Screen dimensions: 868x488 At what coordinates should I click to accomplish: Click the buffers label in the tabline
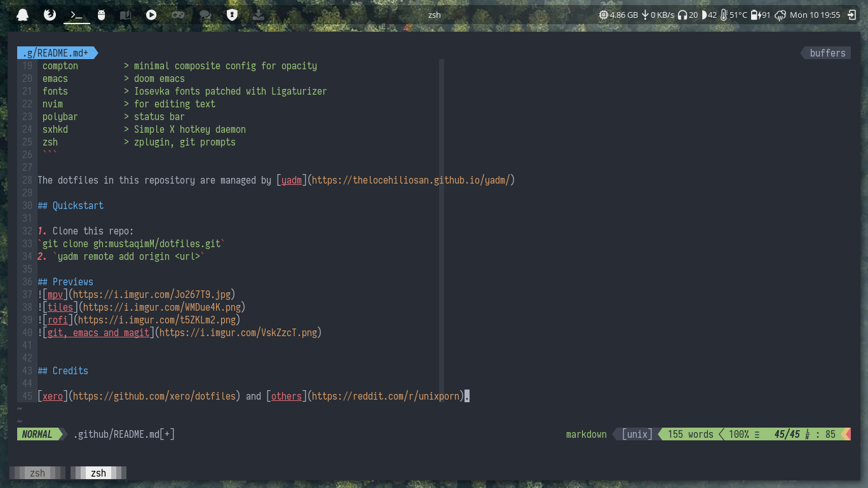click(827, 53)
